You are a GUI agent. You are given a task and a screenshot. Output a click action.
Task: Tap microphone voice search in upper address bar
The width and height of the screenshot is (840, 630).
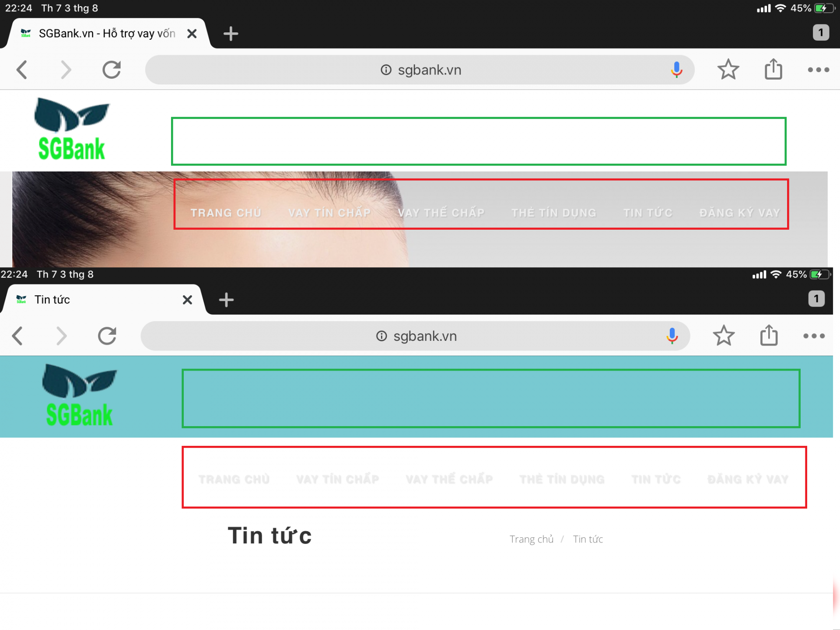point(676,70)
